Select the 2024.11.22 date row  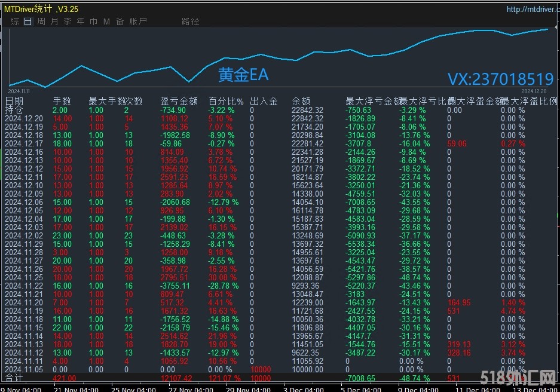(24, 286)
